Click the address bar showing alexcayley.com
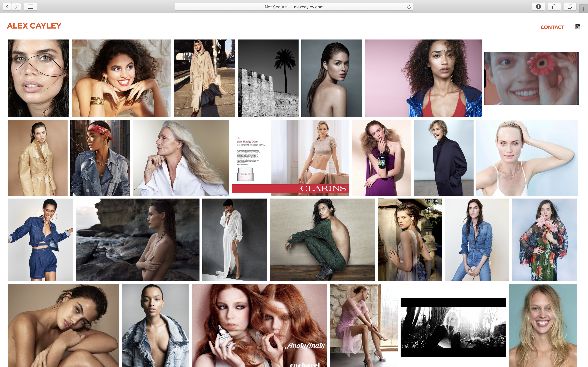Screen dimensions: 588x367 point(294,7)
